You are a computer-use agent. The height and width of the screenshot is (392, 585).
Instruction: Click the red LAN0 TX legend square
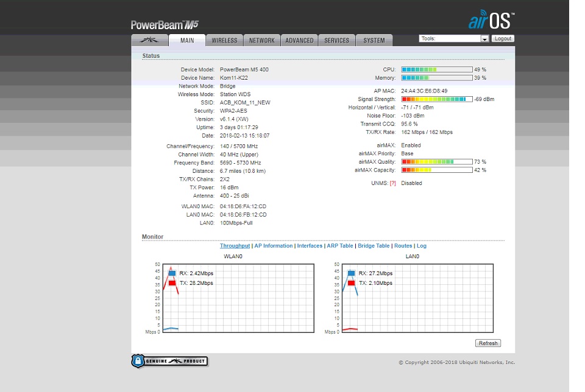tap(351, 283)
